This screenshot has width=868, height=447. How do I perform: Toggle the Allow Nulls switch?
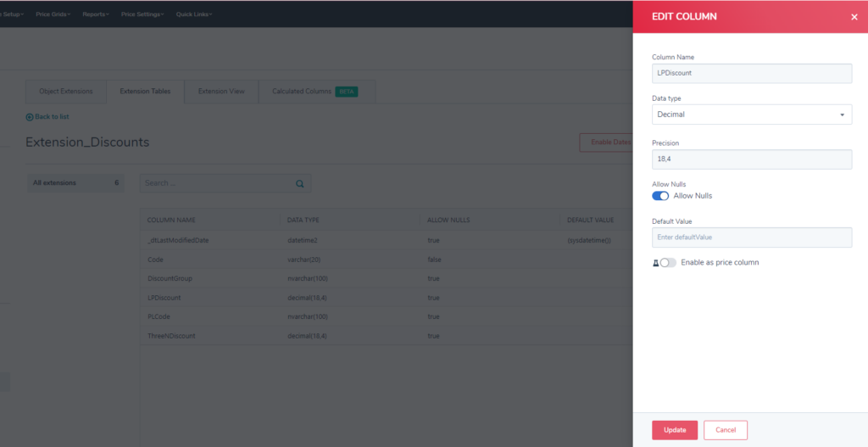pos(660,196)
